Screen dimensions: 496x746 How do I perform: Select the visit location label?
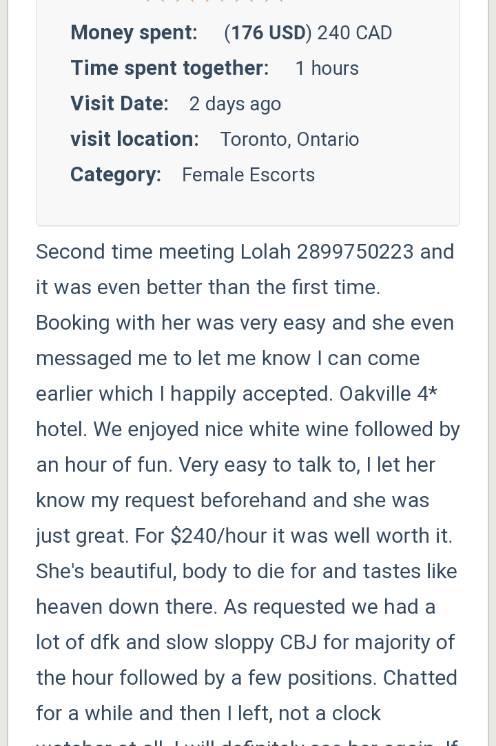135,139
